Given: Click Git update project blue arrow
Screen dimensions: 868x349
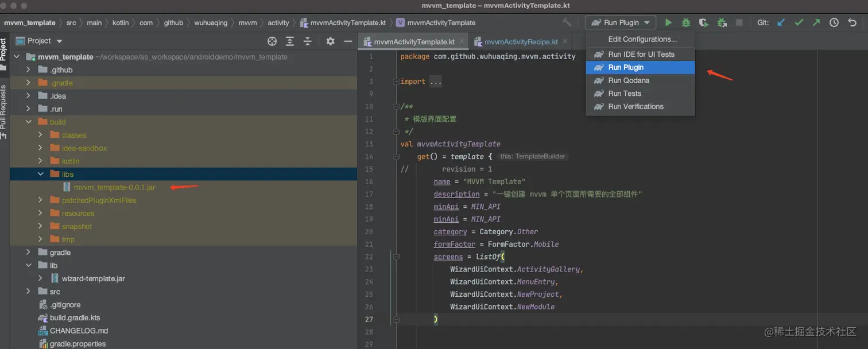Looking at the screenshot, I should [781, 22].
